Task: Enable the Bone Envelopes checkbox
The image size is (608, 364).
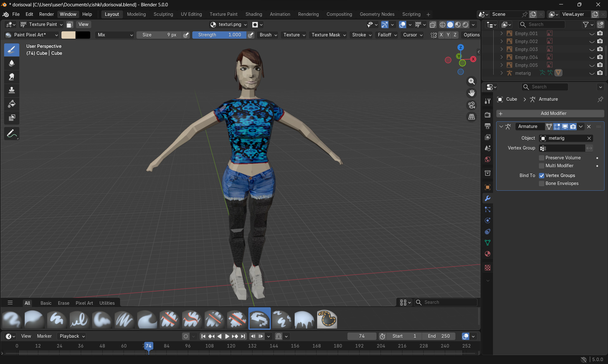Action: click(541, 183)
